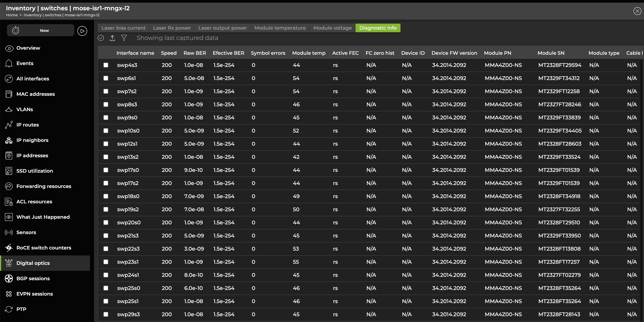Sort by Module temp column header
Viewport: 644px width, 322px height.
coord(309,53)
